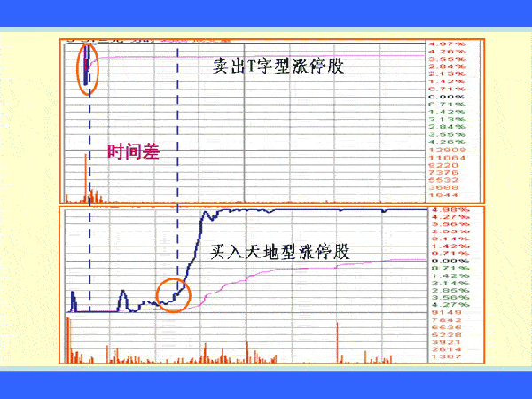This screenshot has width=532, height=399.
Task: Select the green 2.84% label in the upper chart
Action: click(447, 127)
